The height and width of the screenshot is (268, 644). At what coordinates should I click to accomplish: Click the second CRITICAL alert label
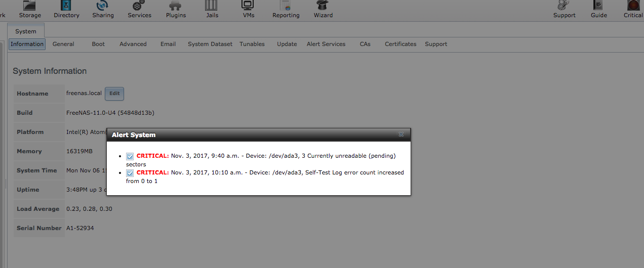[x=153, y=172]
